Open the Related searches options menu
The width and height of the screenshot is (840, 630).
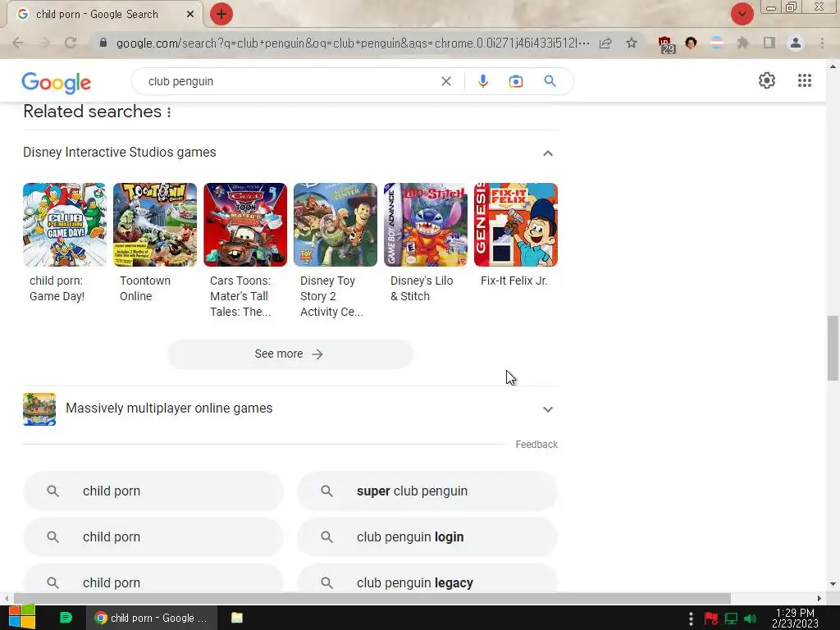[169, 112]
